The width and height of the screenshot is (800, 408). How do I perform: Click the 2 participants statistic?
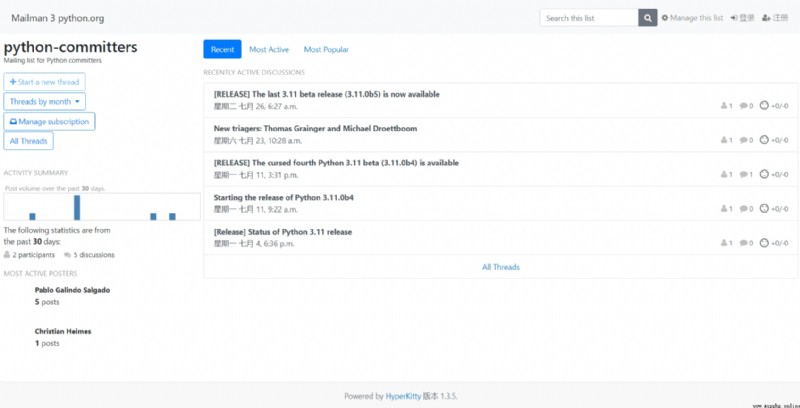click(30, 254)
